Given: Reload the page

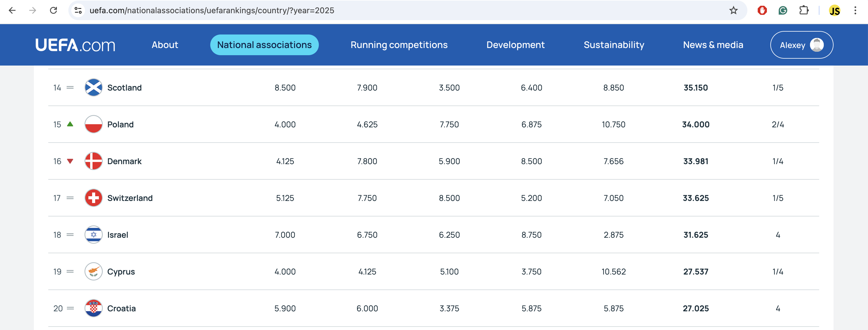Looking at the screenshot, I should [53, 10].
